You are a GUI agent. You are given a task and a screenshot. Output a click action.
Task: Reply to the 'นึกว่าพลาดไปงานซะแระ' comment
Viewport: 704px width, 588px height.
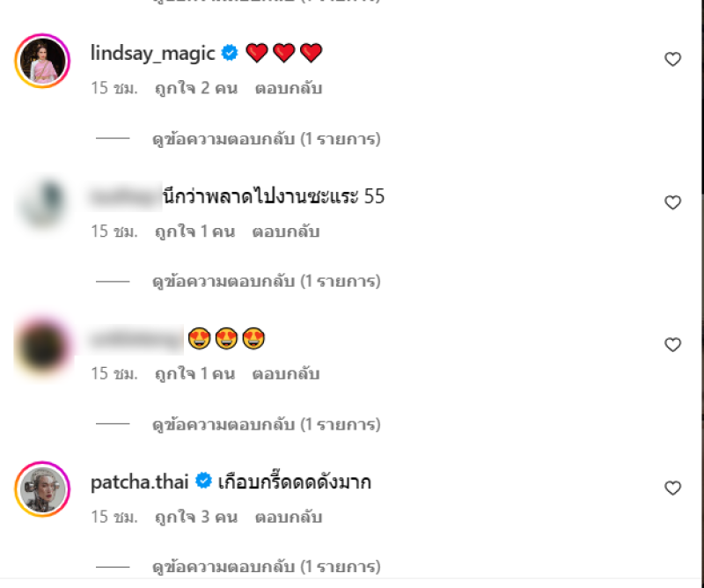tap(286, 232)
